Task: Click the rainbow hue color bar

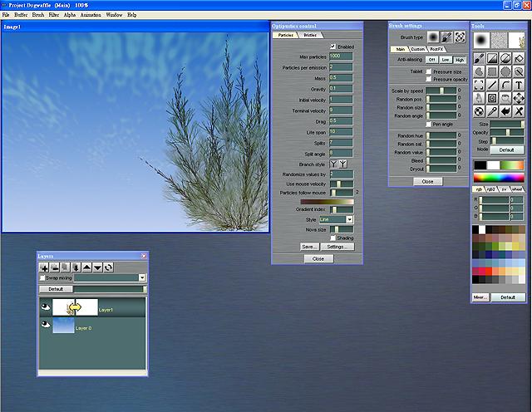Action: pyautogui.click(x=499, y=177)
